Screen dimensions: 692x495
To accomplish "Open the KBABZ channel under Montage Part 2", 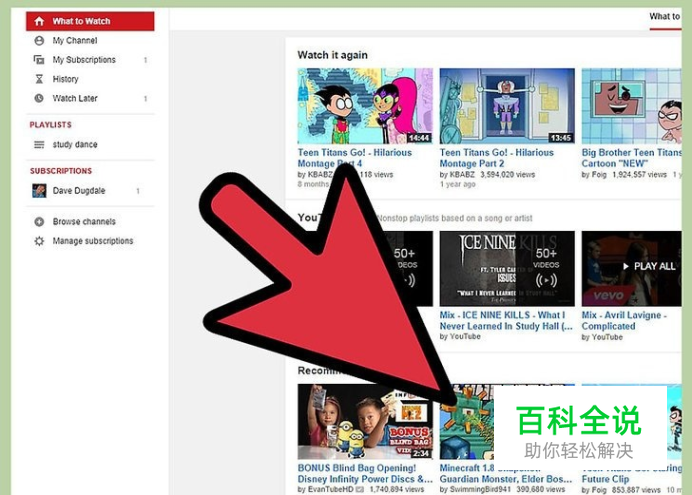I will (462, 175).
